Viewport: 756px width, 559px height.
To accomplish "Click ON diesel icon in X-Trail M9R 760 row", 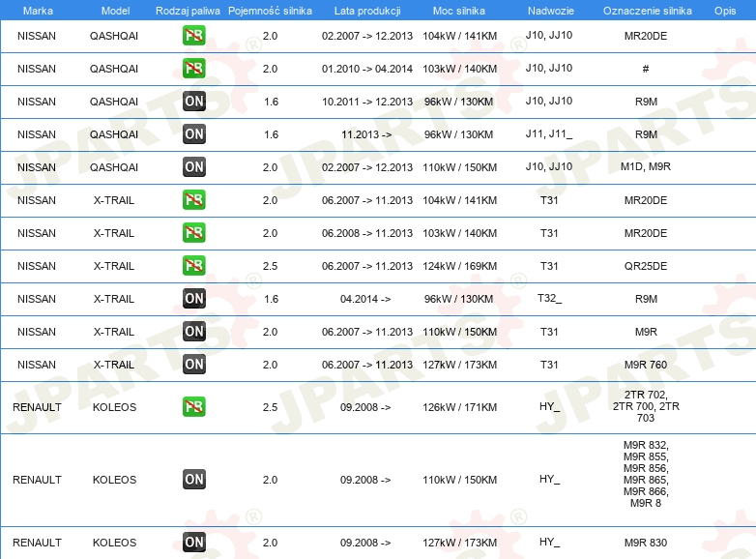I will tap(193, 365).
